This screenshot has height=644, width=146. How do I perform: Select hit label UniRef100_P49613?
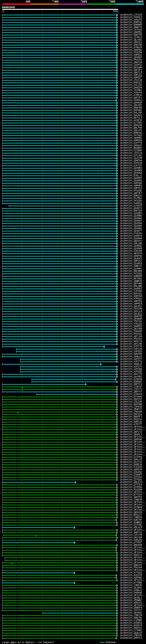(x=131, y=17)
